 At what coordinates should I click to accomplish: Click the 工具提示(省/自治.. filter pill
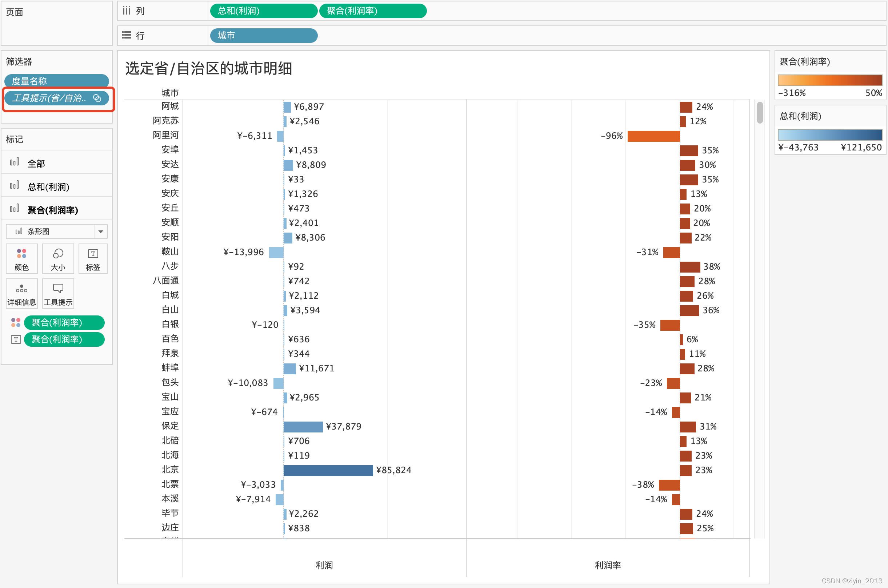point(57,98)
